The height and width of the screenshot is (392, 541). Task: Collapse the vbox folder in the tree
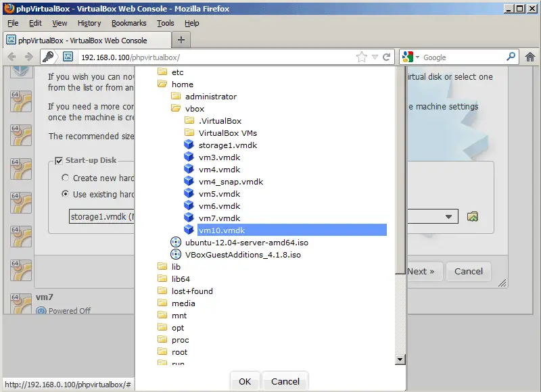click(x=176, y=108)
